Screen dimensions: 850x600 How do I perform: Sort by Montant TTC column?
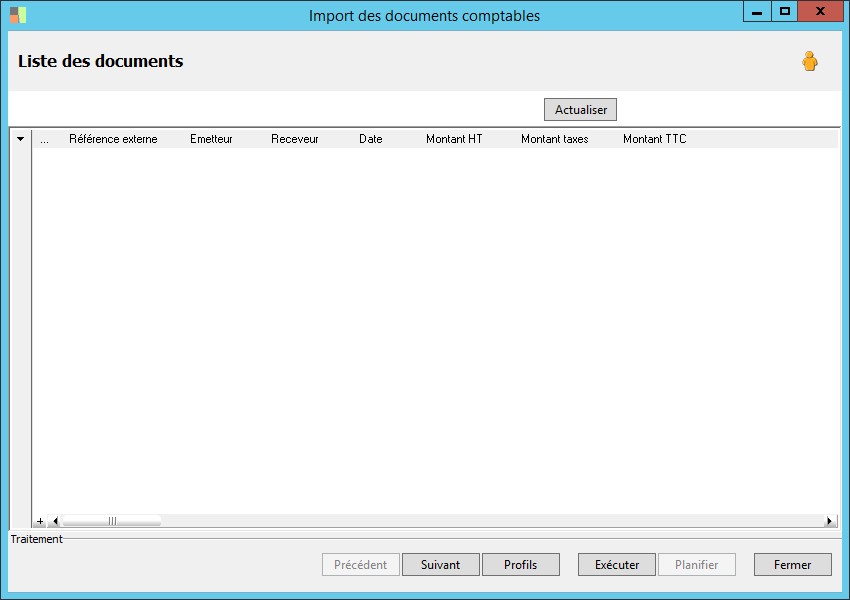[x=654, y=139]
